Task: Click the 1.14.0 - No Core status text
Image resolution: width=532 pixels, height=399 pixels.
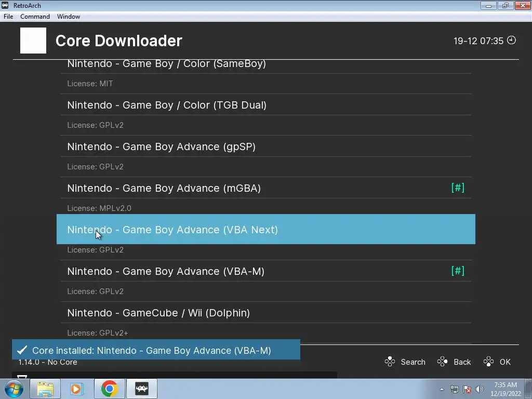Action: pyautogui.click(x=48, y=362)
